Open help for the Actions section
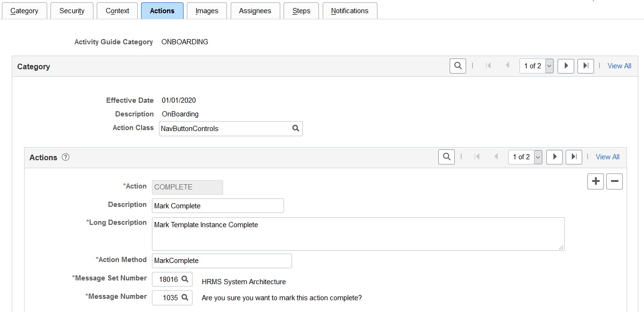 point(65,157)
